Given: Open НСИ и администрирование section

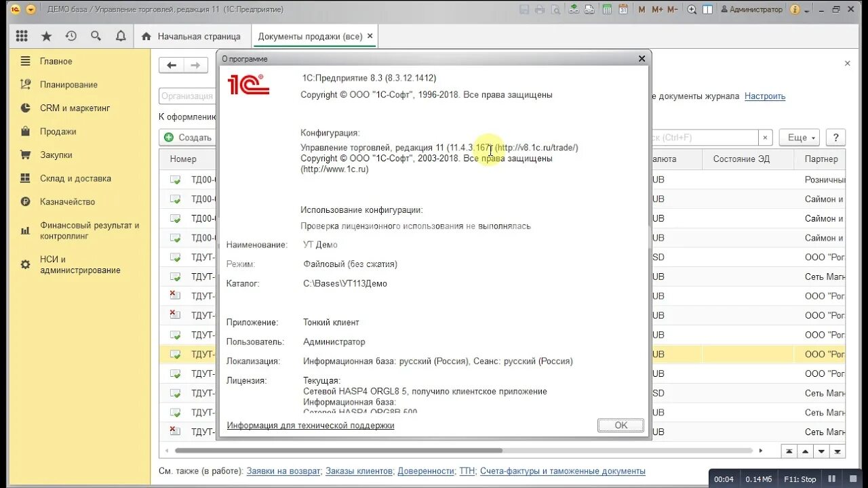Looking at the screenshot, I should [x=80, y=264].
